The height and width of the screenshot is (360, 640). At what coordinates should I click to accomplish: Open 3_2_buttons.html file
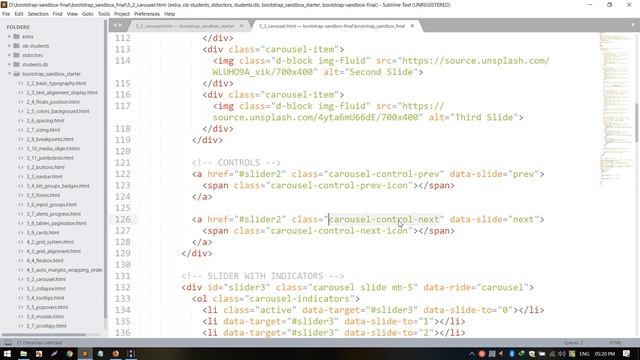[45, 167]
